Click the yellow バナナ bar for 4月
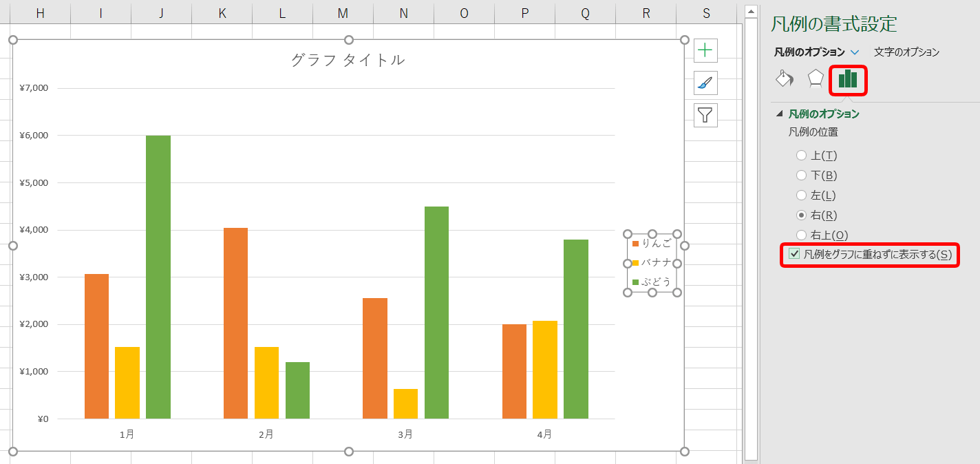This screenshot has height=464, width=980. point(545,370)
